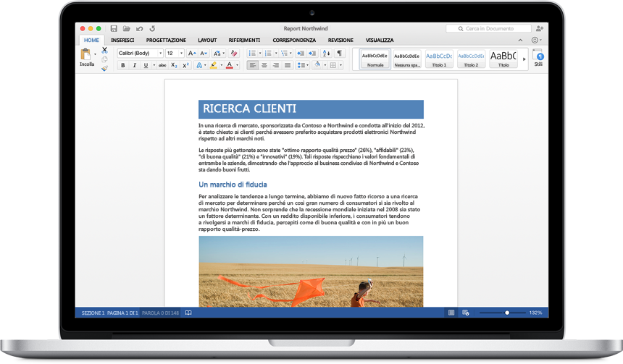The height and width of the screenshot is (364, 623).
Task: Align paragraph text to the left
Action: [x=252, y=66]
